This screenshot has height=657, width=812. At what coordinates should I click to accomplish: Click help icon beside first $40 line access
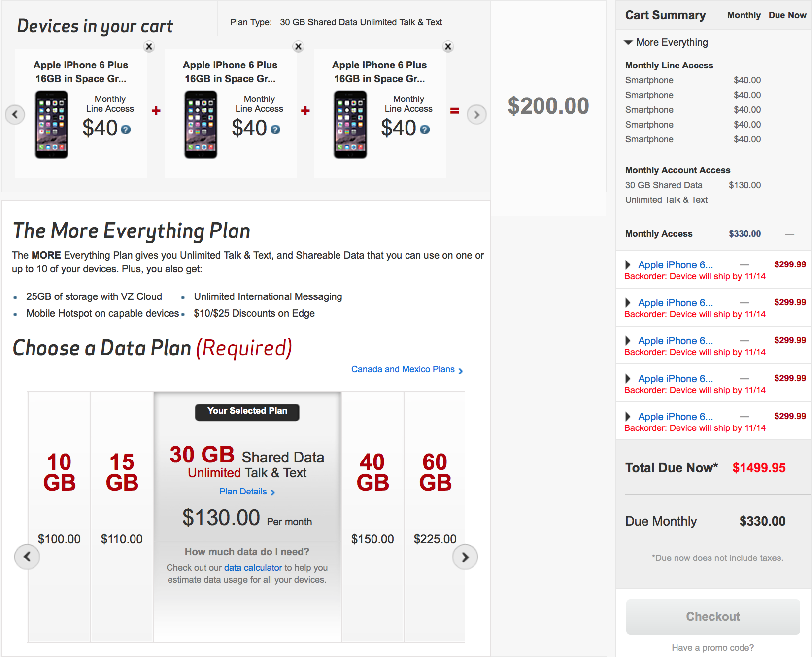[126, 130]
